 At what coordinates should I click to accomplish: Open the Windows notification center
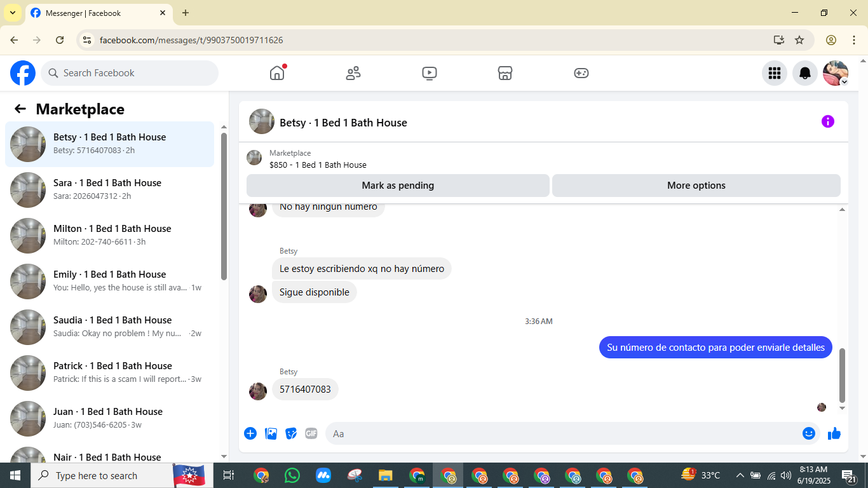[x=849, y=475]
